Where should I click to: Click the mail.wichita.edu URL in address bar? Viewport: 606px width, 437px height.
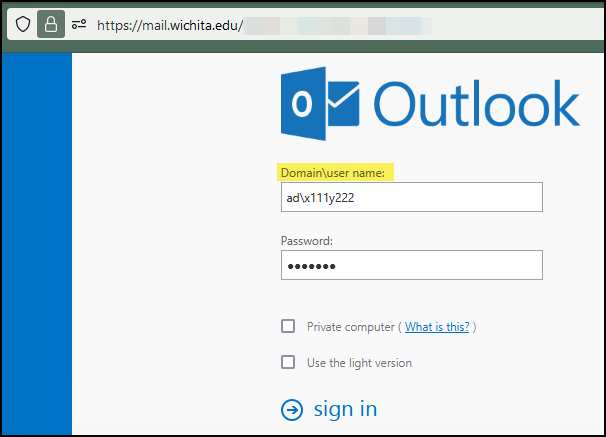170,26
